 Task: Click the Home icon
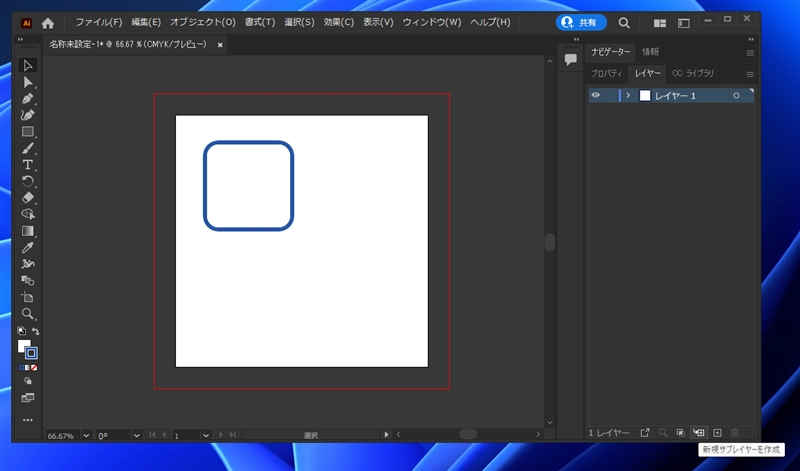coord(48,23)
